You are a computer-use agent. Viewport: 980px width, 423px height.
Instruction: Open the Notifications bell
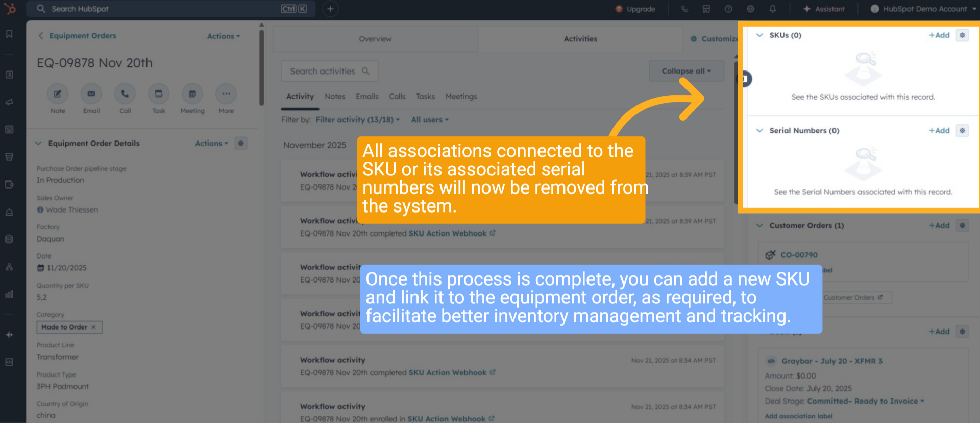773,9
